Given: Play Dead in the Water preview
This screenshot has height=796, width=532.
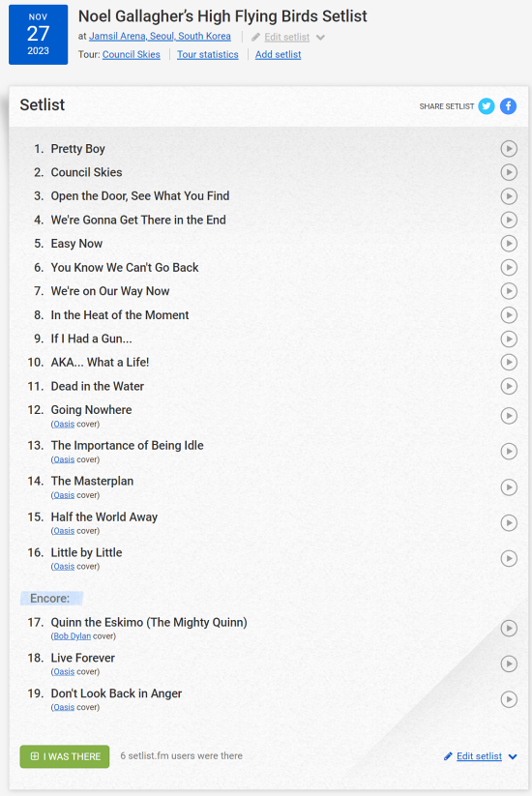Looking at the screenshot, I should [x=509, y=386].
